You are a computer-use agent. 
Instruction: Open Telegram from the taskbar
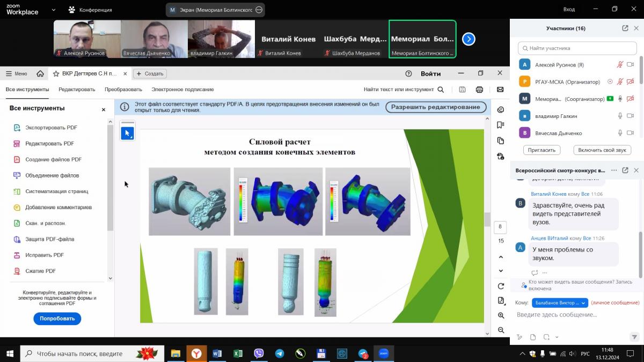(280, 353)
